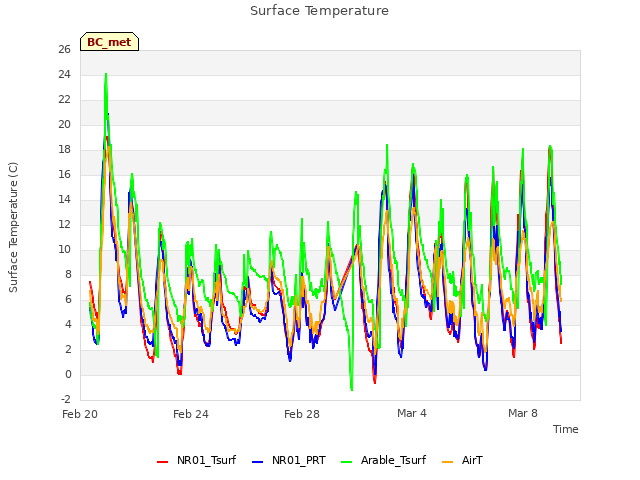Click the red NR01_Tsurf legend swatch

(x=162, y=462)
